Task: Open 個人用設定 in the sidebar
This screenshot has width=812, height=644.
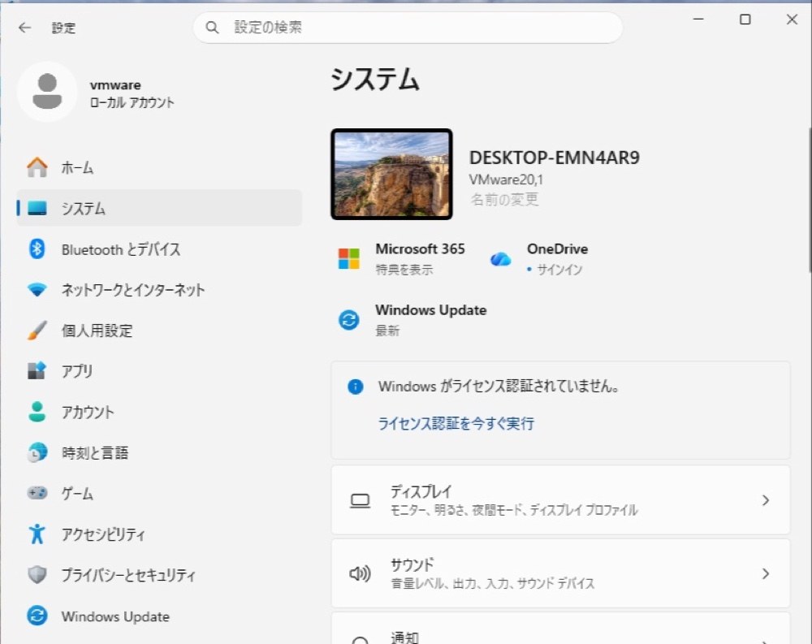Action: [x=159, y=330]
